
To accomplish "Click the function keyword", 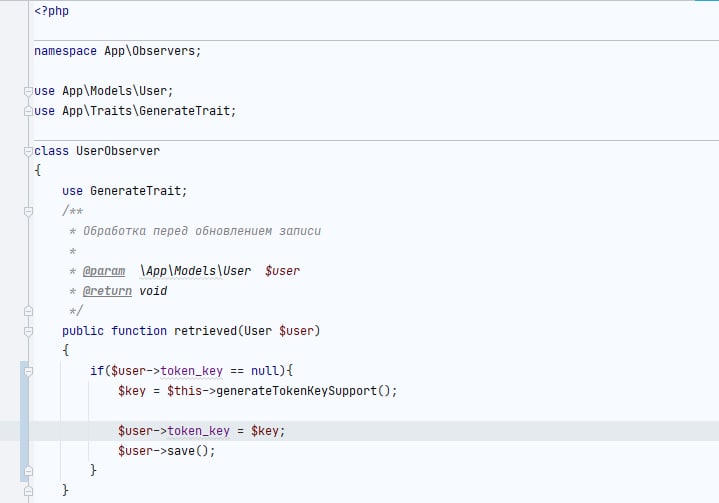I will pyautogui.click(x=139, y=331).
